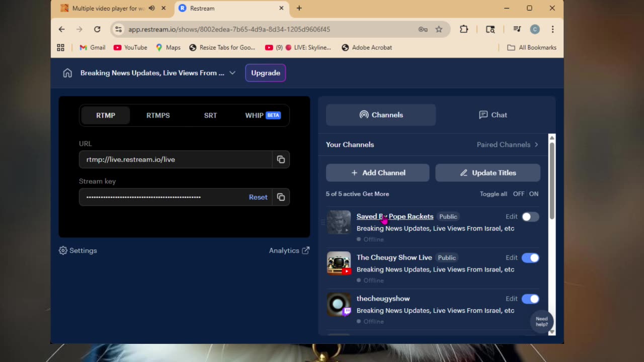Reset the stream key
This screenshot has width=644, height=362.
258,197
